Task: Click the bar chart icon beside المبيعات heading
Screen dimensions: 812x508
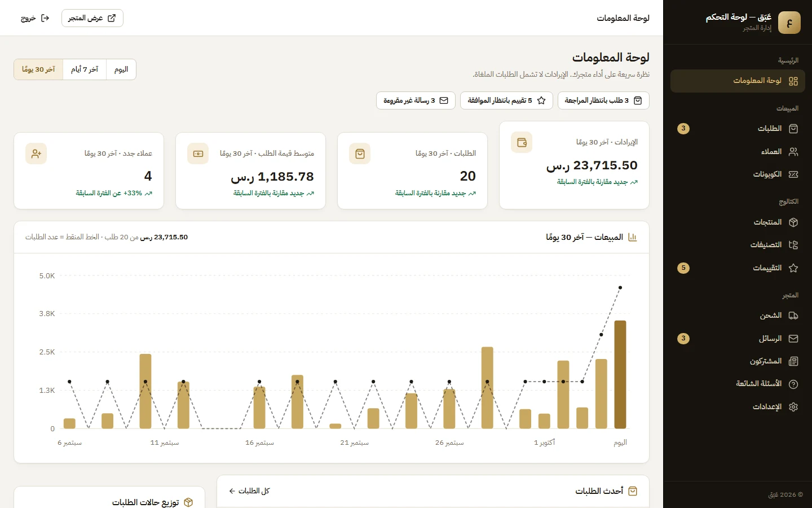Action: [x=633, y=238]
